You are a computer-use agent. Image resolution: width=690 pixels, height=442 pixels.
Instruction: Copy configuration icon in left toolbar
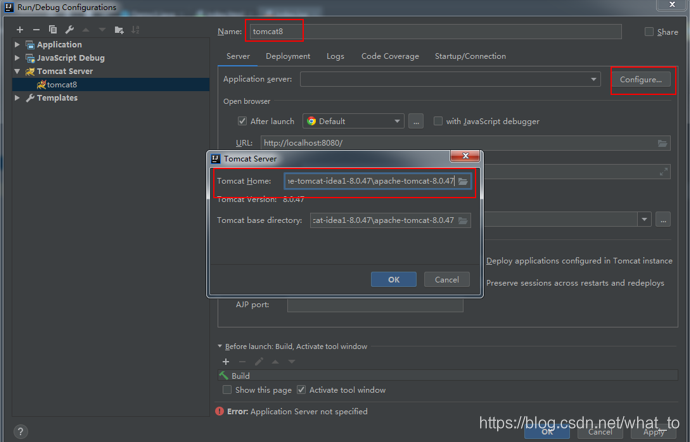point(53,29)
